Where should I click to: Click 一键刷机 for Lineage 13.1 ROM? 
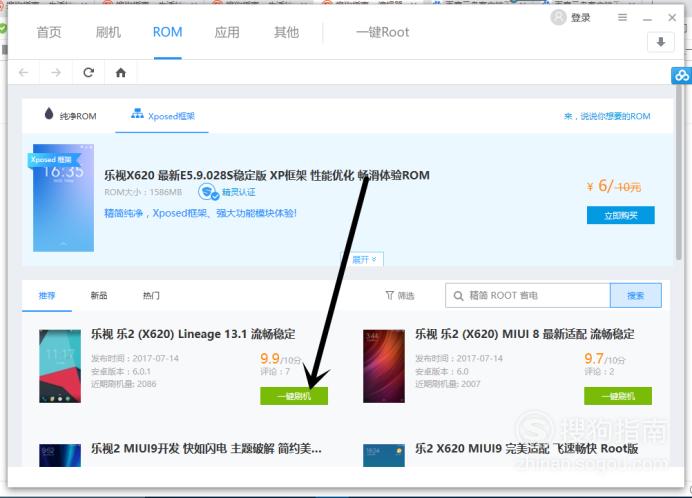(294, 396)
